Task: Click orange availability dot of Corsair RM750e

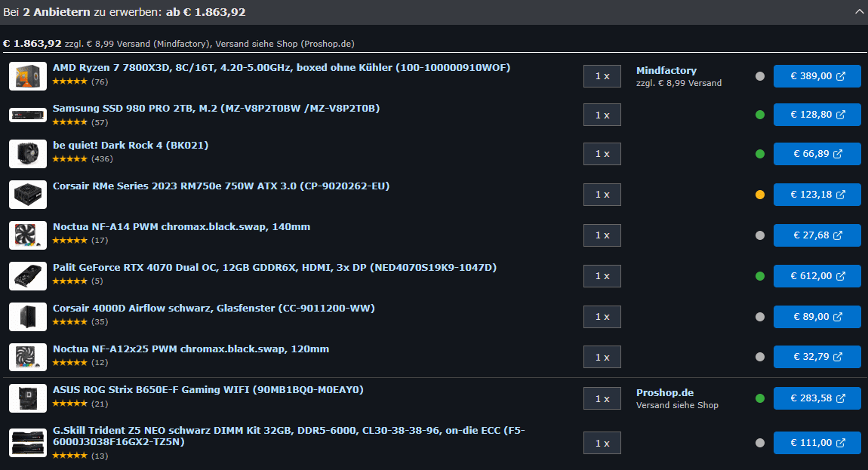Action: [760, 195]
